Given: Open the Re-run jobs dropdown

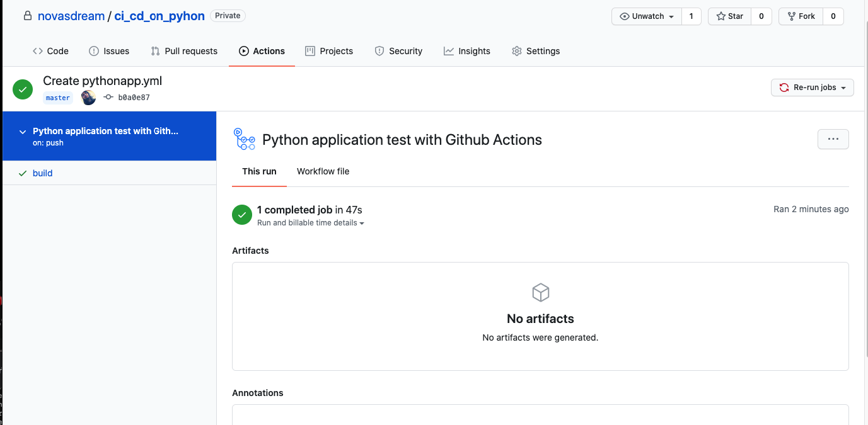Looking at the screenshot, I should coord(812,88).
